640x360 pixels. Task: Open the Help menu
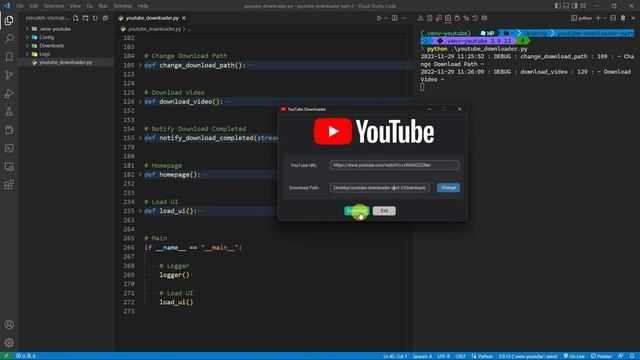pos(143,6)
